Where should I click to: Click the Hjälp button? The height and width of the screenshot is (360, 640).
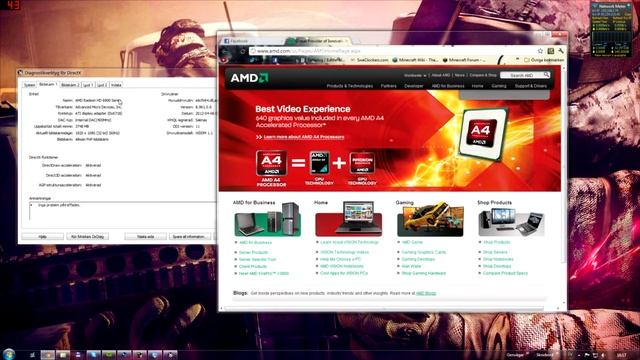point(42,236)
